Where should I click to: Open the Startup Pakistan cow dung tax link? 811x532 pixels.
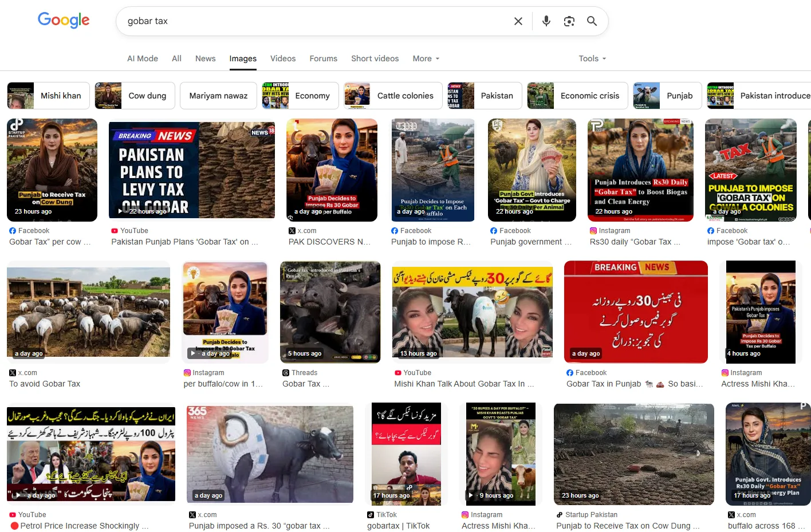(x=627, y=526)
